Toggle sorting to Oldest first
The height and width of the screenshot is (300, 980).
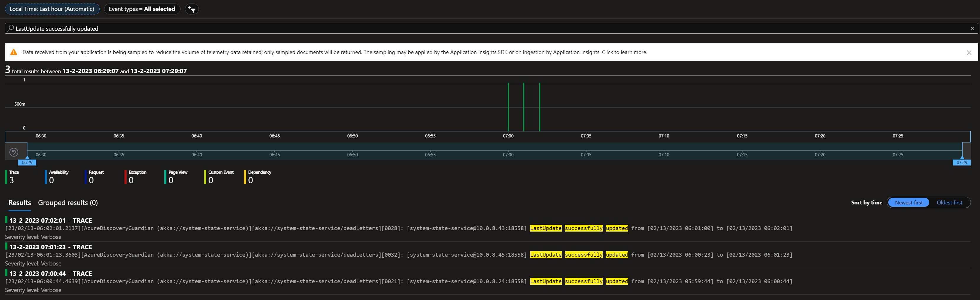pyautogui.click(x=949, y=202)
